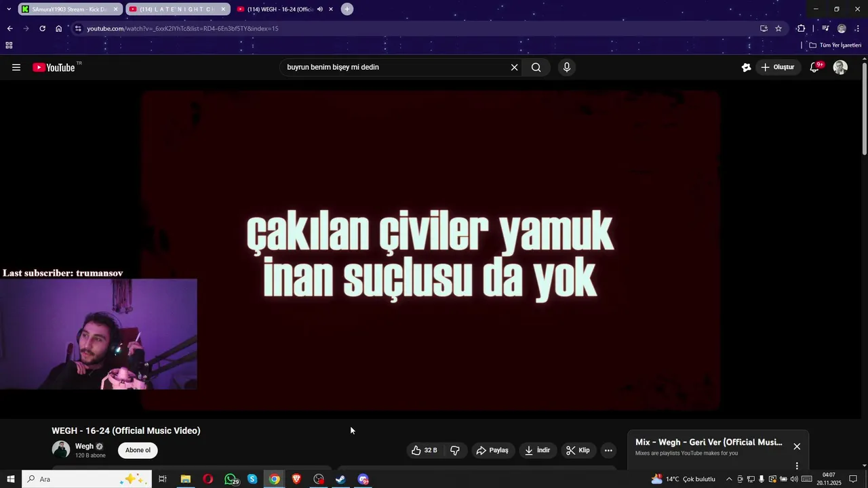Open the Windows Start menu
Image resolution: width=868 pixels, height=488 pixels.
(x=10, y=479)
